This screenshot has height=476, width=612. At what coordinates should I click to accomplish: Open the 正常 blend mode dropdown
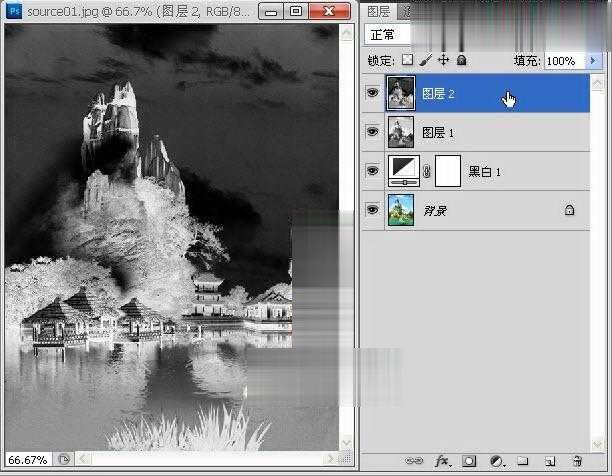pos(388,35)
